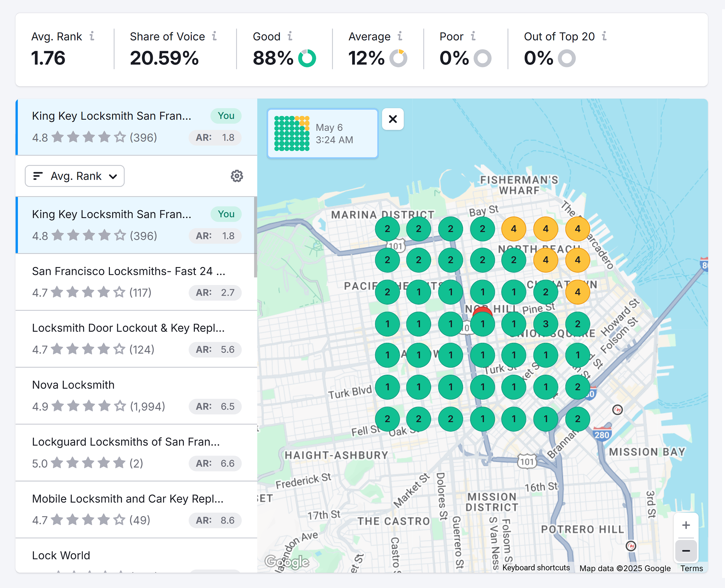Dismiss the May 6 map overlay

[392, 119]
